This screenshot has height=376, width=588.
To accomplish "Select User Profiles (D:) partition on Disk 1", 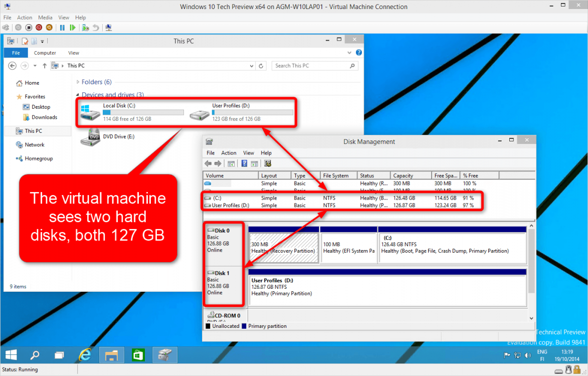I will coord(387,287).
